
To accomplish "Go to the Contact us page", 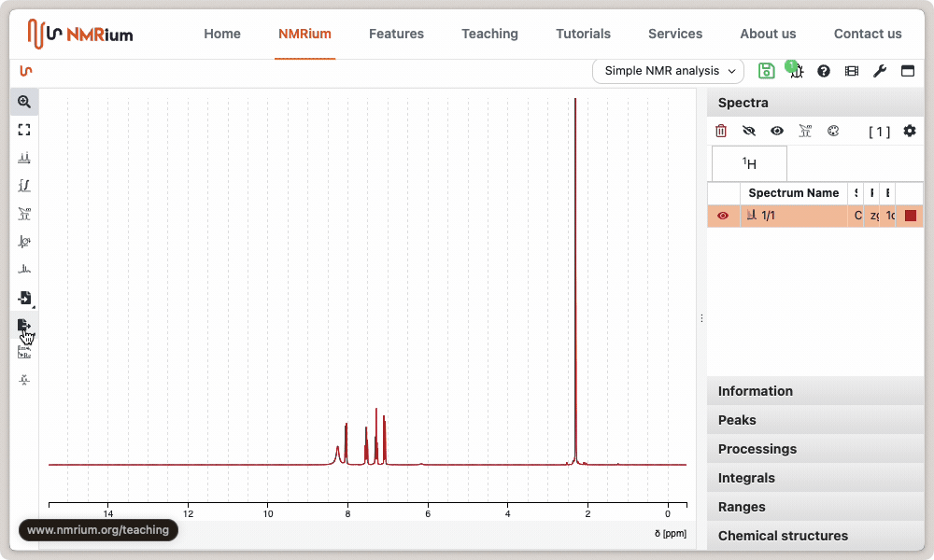I will pos(868,34).
